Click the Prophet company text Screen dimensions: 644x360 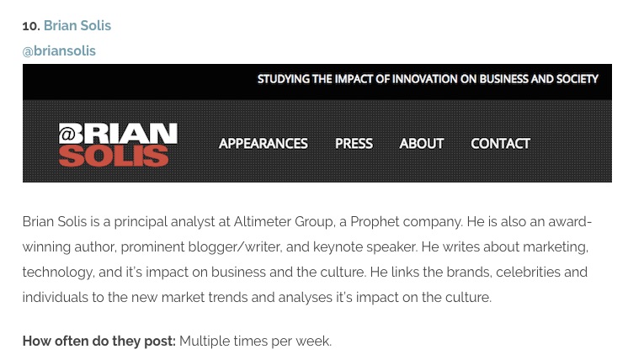(x=406, y=222)
